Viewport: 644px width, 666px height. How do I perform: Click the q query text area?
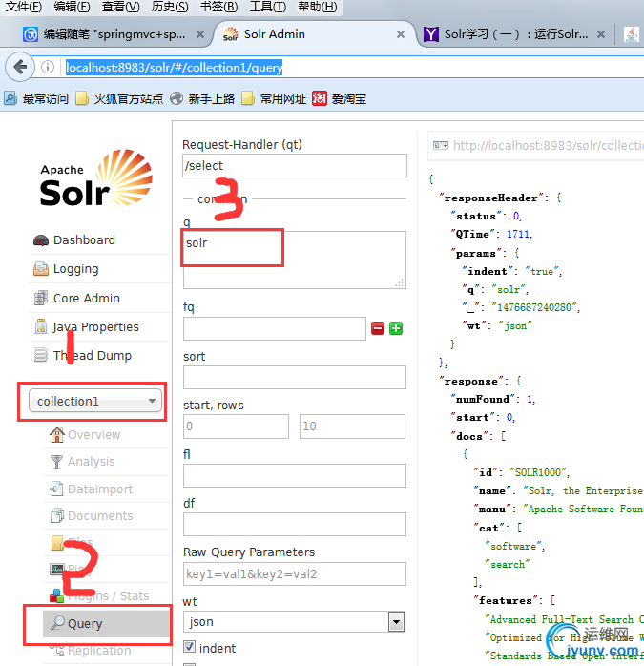[295, 260]
